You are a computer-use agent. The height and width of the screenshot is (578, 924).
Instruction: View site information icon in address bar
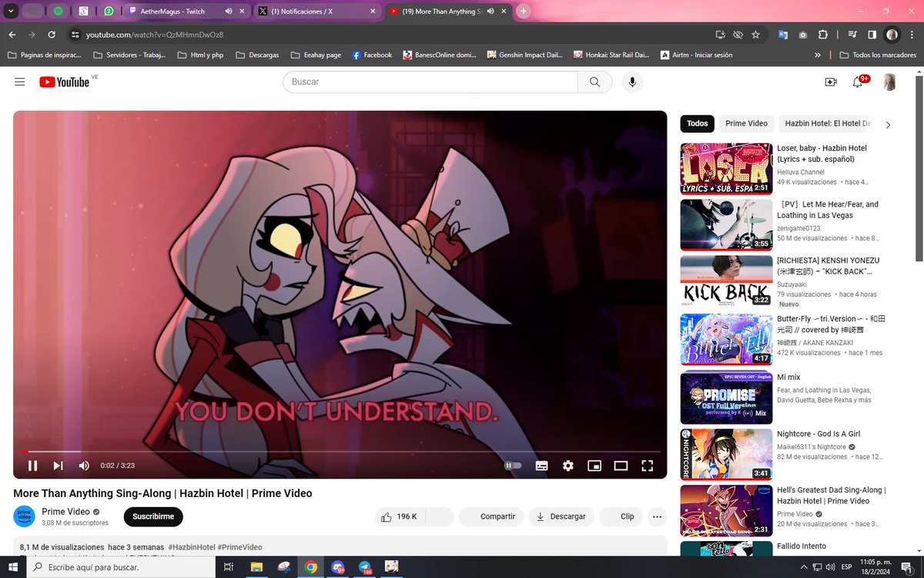(75, 35)
